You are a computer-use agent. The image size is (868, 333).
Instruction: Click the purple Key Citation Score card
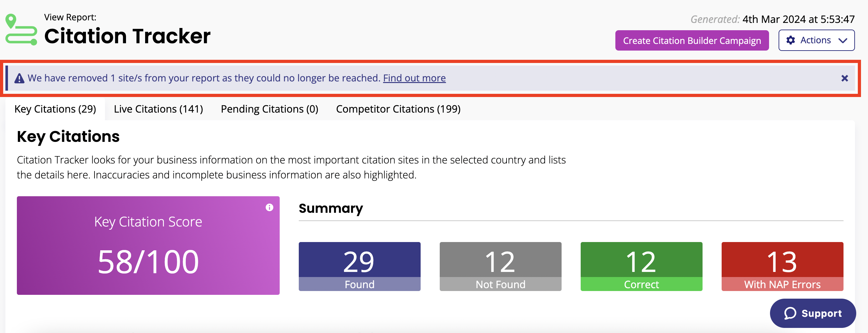click(148, 246)
